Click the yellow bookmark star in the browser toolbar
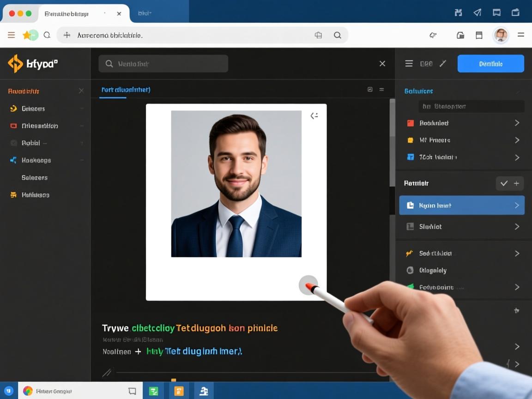Screen dimensions: 532x399 tap(27, 35)
